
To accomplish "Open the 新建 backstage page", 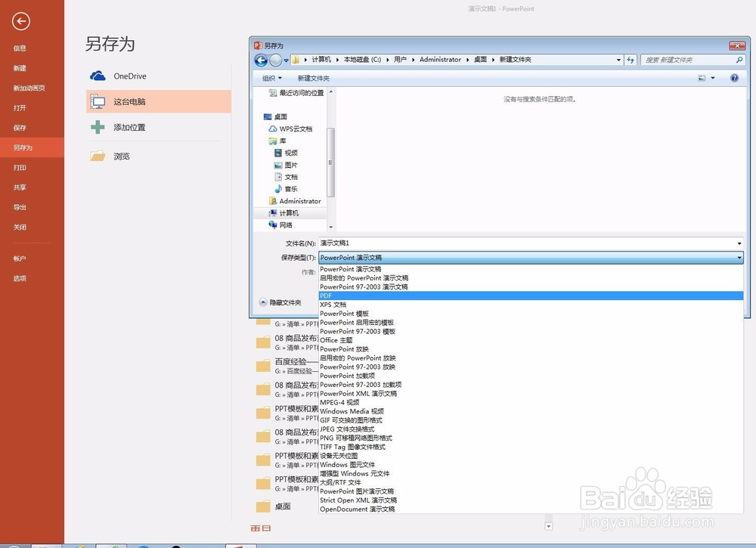I will pos(20,68).
